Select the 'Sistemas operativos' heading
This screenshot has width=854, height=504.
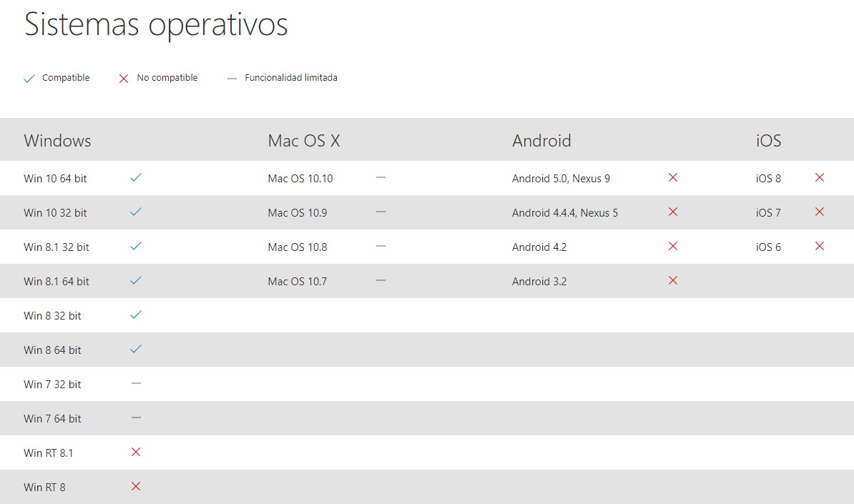(x=157, y=24)
